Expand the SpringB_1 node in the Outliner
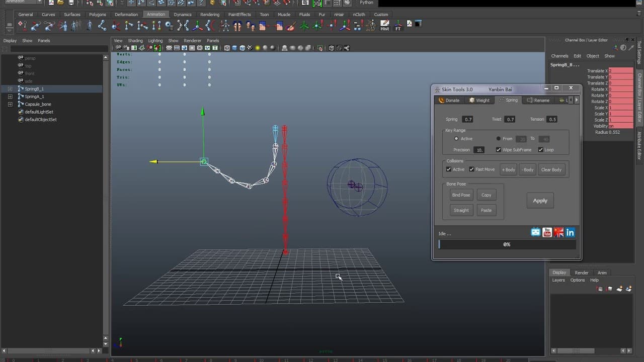Screen dimensions: 644x362 pos(10,89)
